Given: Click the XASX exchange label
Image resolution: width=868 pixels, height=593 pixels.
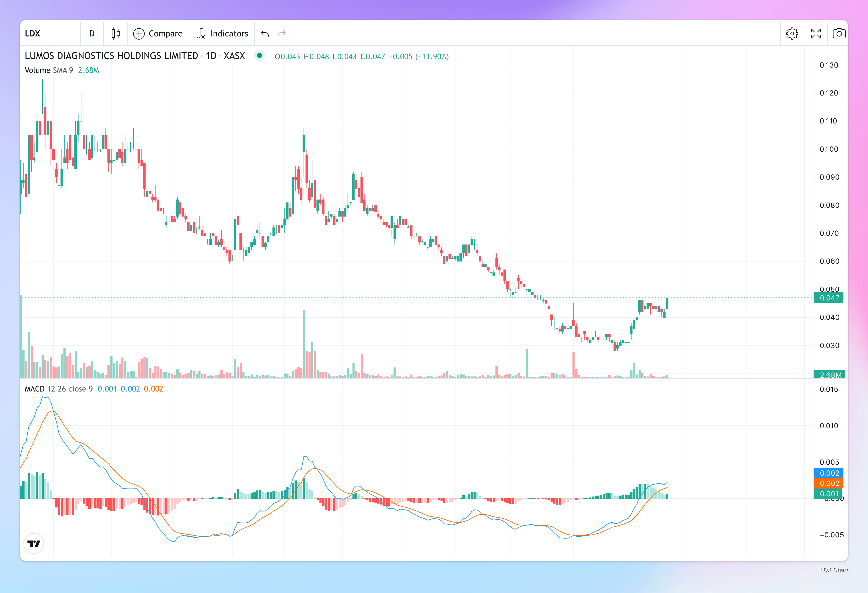Looking at the screenshot, I should [234, 56].
